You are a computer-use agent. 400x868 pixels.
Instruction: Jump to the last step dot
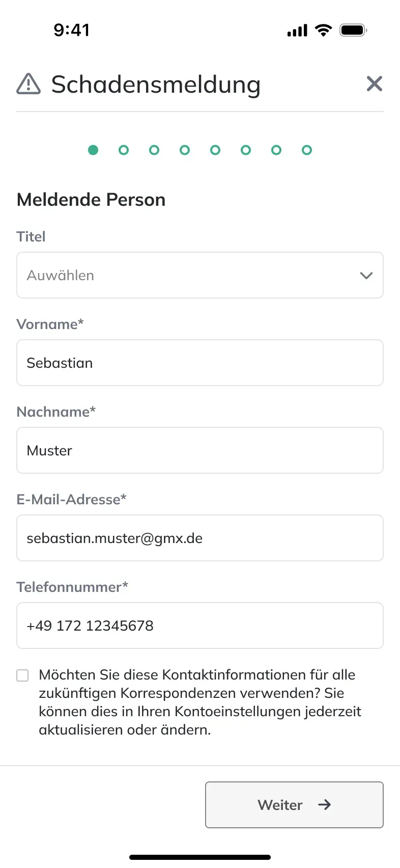click(x=307, y=150)
